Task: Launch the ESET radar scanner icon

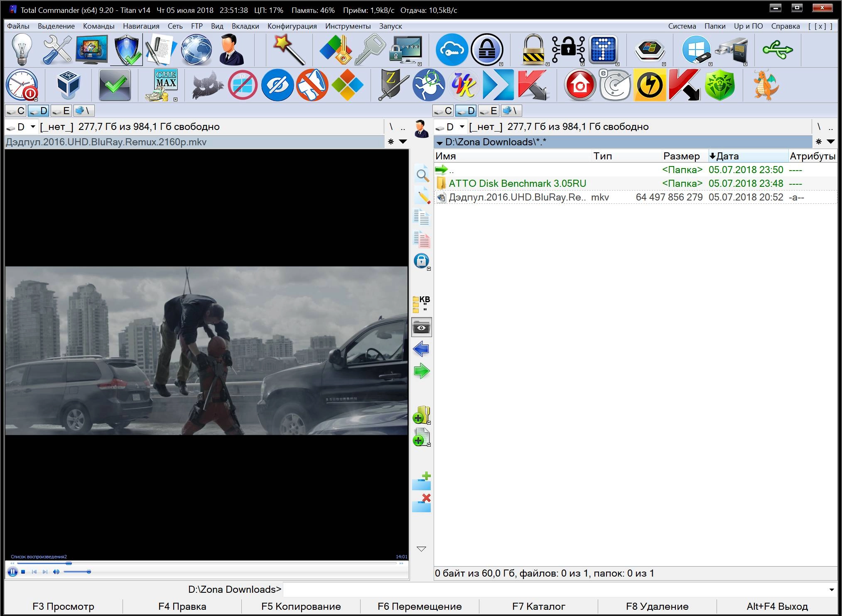Action: 615,85
